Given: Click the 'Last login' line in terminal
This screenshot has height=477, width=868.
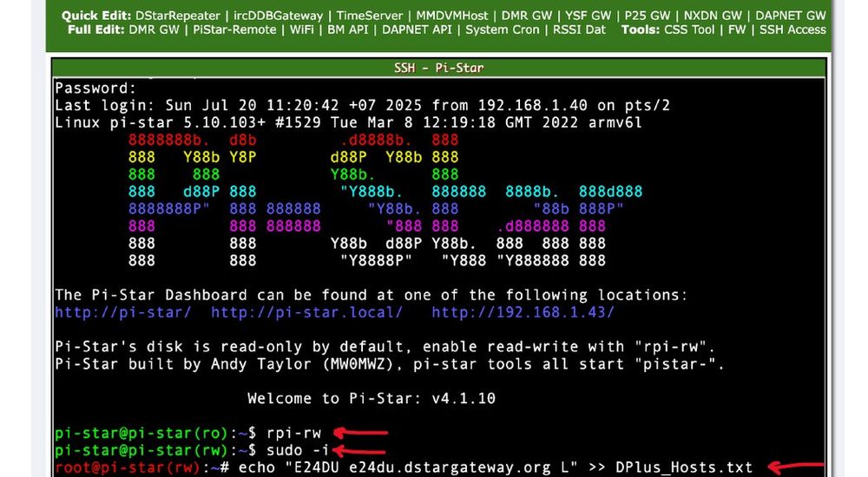Looking at the screenshot, I should click(x=363, y=105).
